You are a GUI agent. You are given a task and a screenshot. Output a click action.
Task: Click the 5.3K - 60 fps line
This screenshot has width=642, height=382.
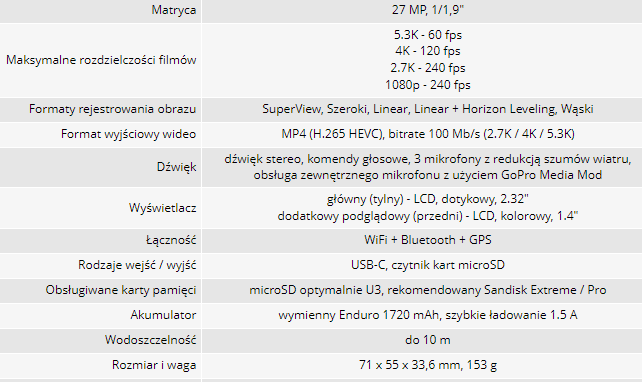point(427,35)
